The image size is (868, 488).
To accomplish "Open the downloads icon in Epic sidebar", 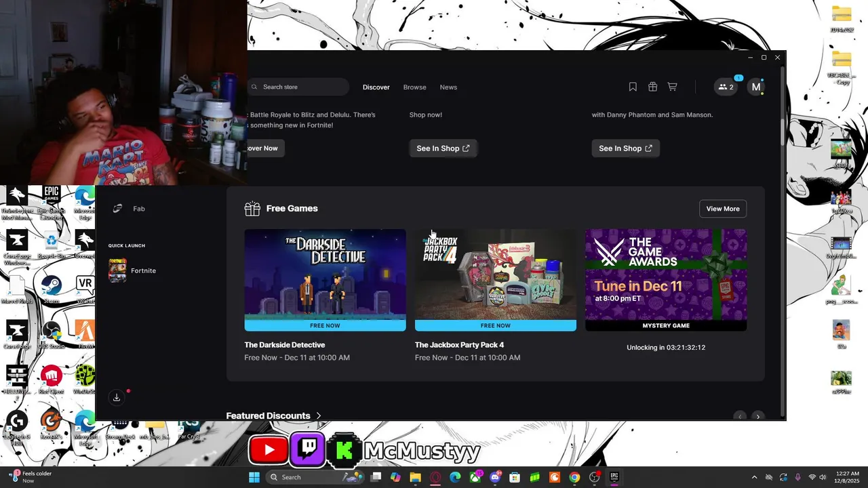I will (x=117, y=397).
